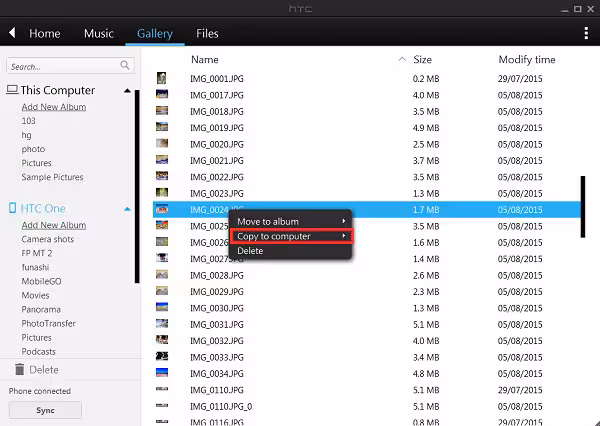Viewport: 600px width, 426px height.
Task: Select the IMG_0110.JPG file name
Action: click(217, 390)
